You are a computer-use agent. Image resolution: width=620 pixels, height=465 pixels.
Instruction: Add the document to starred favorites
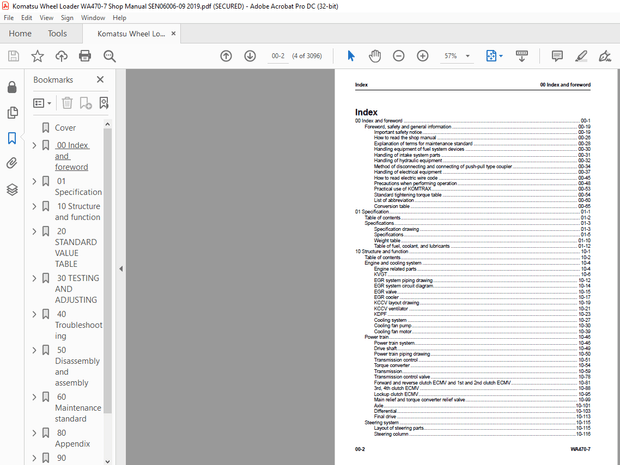(x=38, y=56)
